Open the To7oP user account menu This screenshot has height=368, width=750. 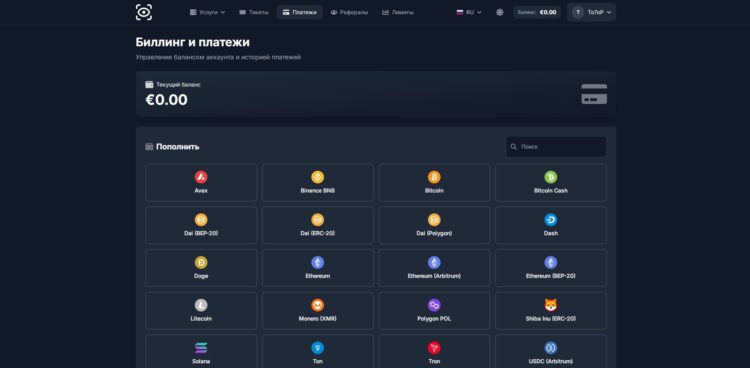(x=591, y=12)
